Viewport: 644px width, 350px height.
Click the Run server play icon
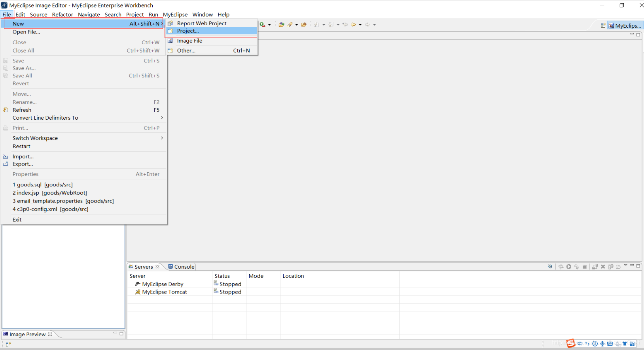click(569, 267)
